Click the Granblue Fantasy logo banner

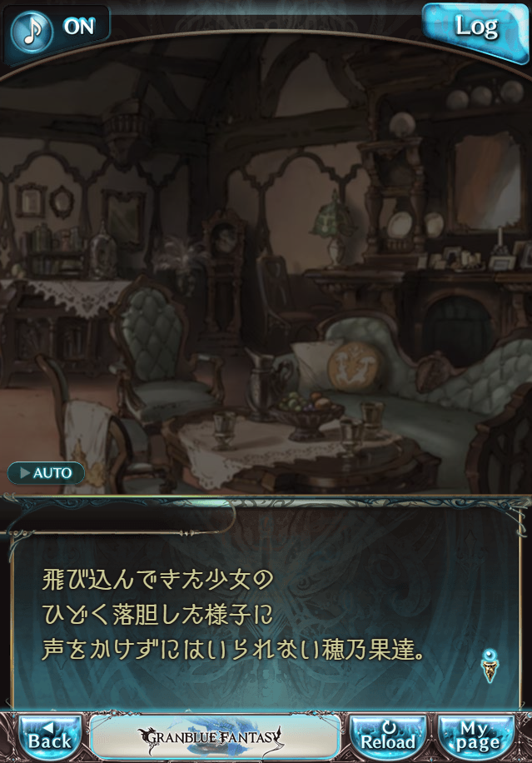point(215,736)
